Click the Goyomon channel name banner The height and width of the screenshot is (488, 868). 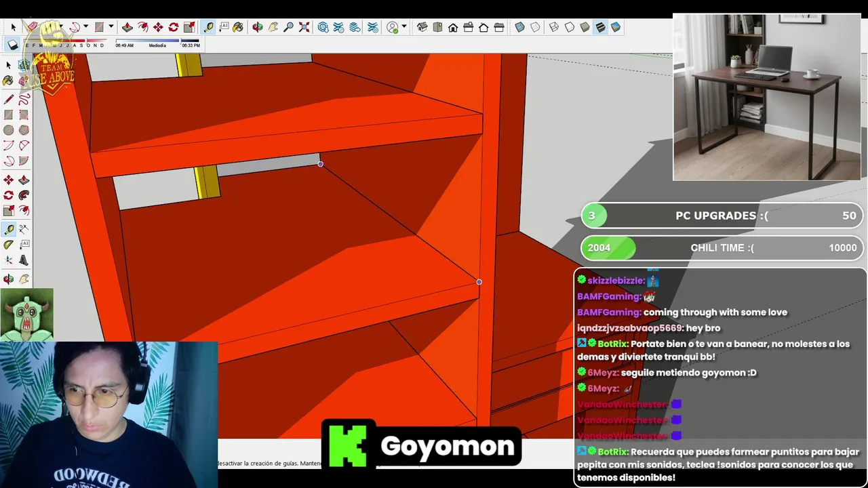[x=421, y=445]
